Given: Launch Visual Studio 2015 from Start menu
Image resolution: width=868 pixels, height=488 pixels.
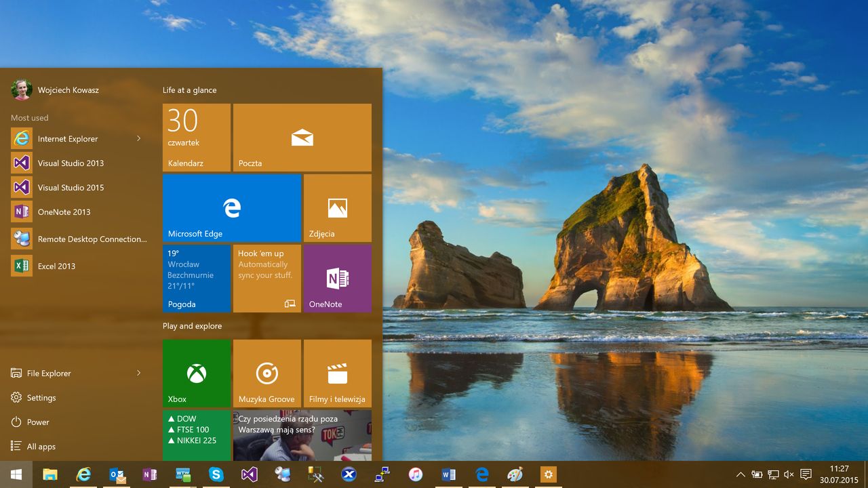Looking at the screenshot, I should 79,187.
